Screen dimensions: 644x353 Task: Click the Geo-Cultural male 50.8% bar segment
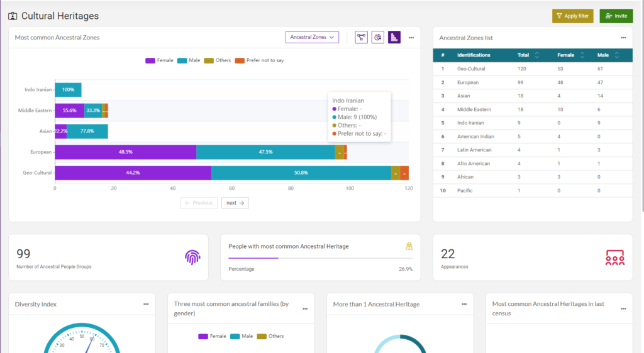tap(301, 173)
